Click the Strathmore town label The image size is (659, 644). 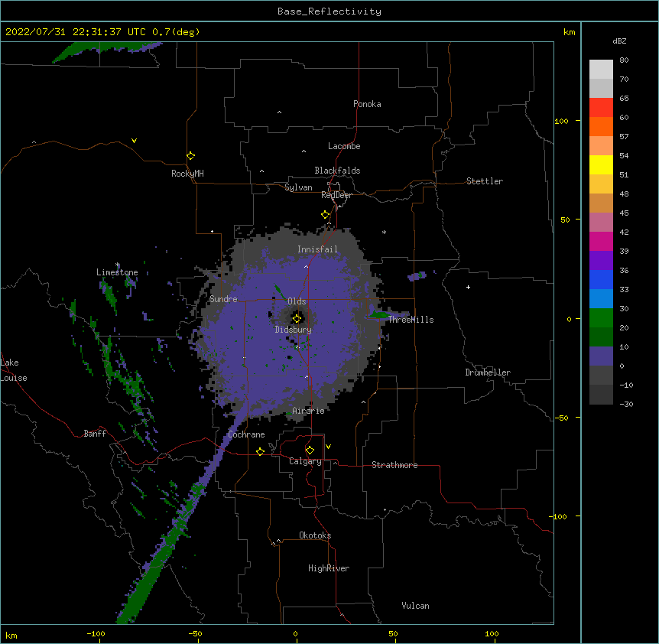pyautogui.click(x=394, y=465)
